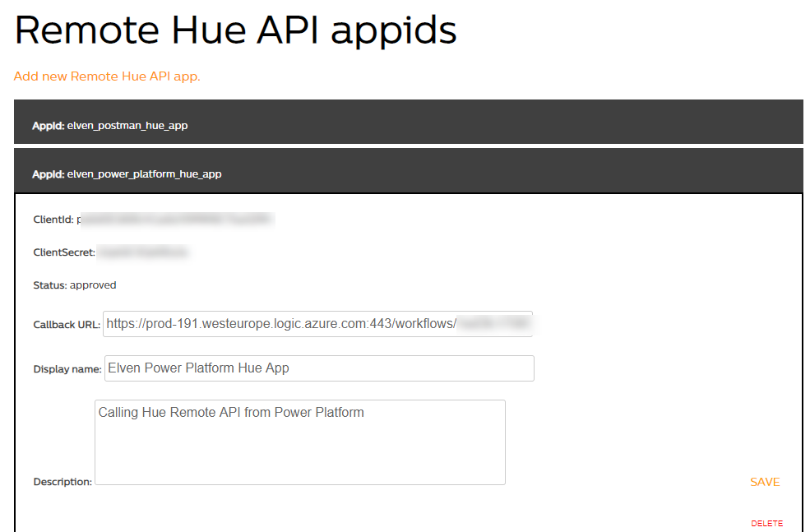810x532 pixels.
Task: Select the Remote Hue API appids heading
Action: pyautogui.click(x=235, y=30)
